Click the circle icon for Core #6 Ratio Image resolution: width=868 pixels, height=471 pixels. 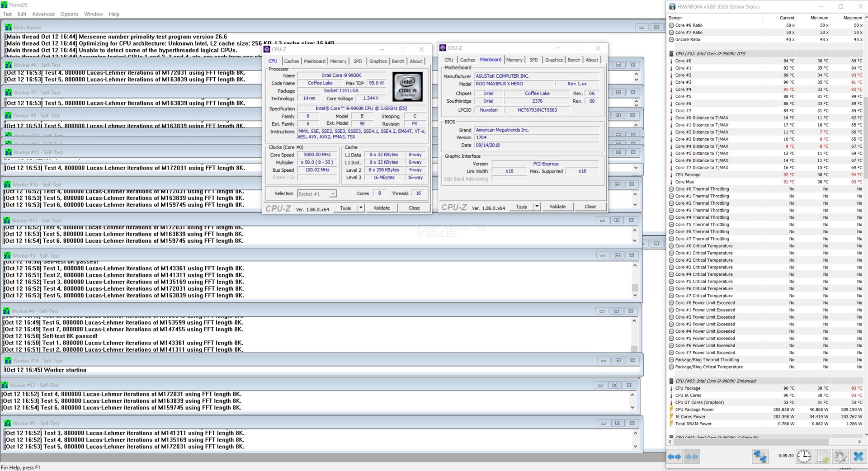click(671, 25)
